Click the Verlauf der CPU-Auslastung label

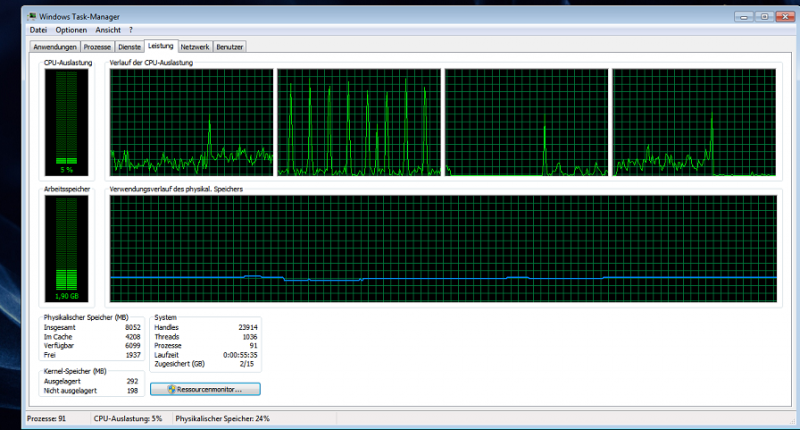click(x=151, y=63)
